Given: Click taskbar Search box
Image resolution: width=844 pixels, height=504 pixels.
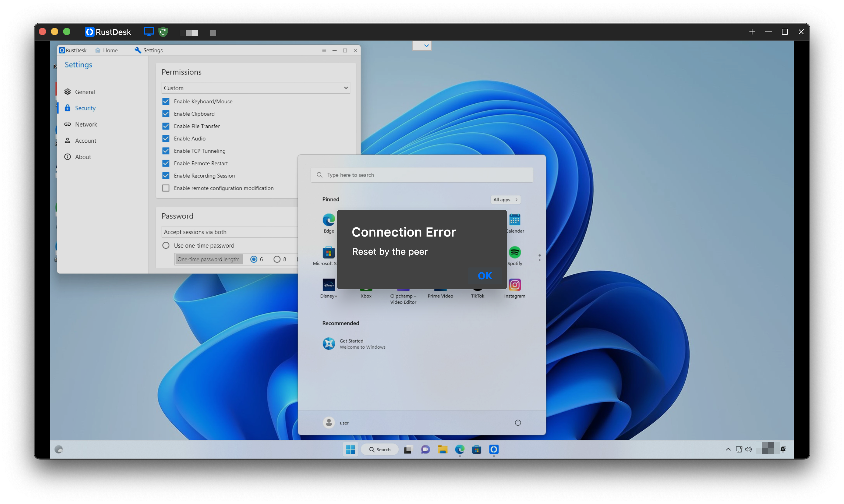Looking at the screenshot, I should pos(380,449).
